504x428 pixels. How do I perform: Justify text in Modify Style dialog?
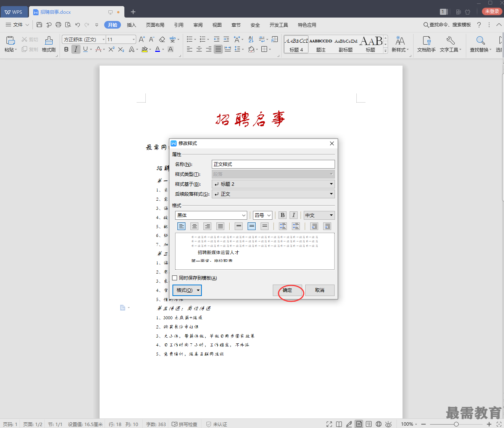click(x=221, y=226)
